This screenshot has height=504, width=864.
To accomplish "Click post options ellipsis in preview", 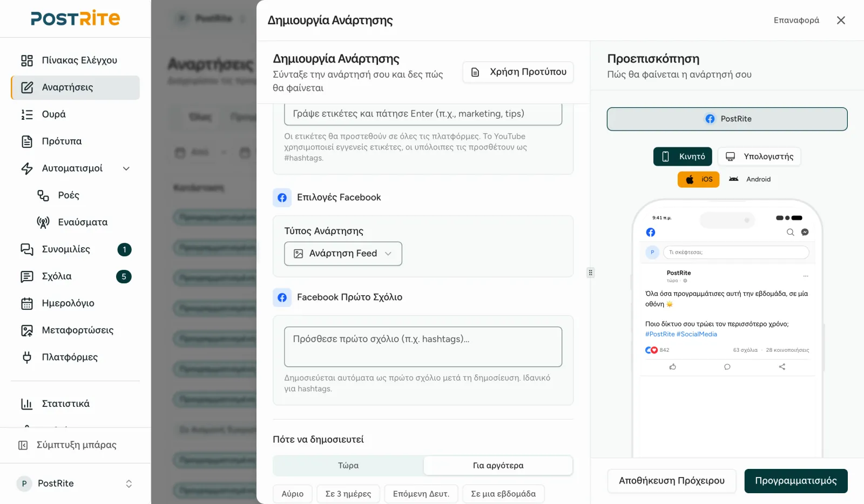I will pyautogui.click(x=806, y=276).
